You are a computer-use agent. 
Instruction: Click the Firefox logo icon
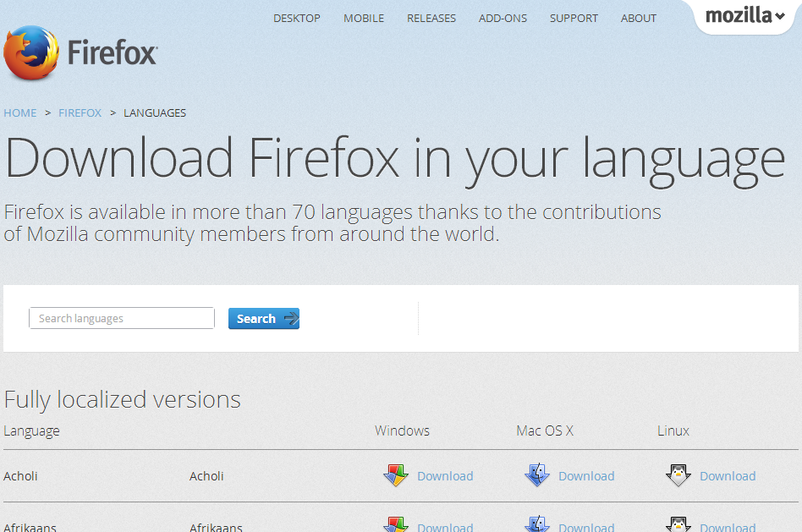click(x=31, y=52)
